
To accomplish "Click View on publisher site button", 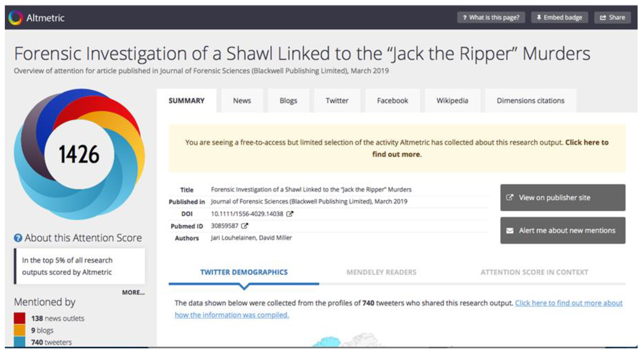I will [x=563, y=198].
